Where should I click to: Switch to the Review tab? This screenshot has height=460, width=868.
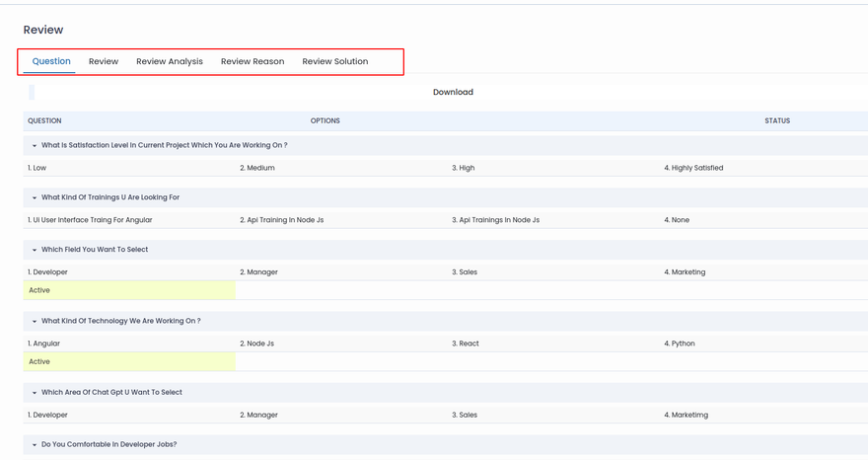pyautogui.click(x=104, y=61)
